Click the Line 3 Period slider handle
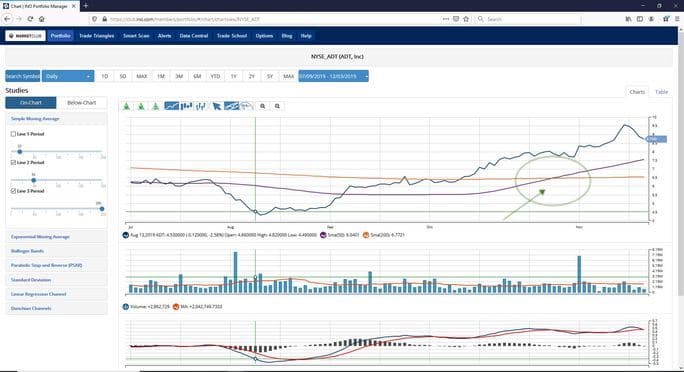The width and height of the screenshot is (684, 372). 102,209
